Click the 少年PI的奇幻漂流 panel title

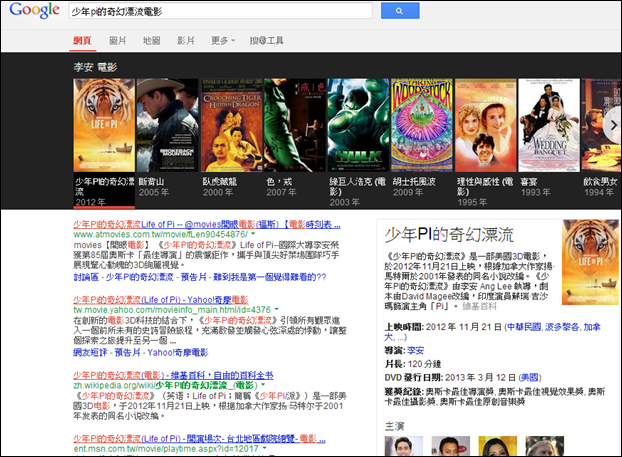click(x=449, y=235)
